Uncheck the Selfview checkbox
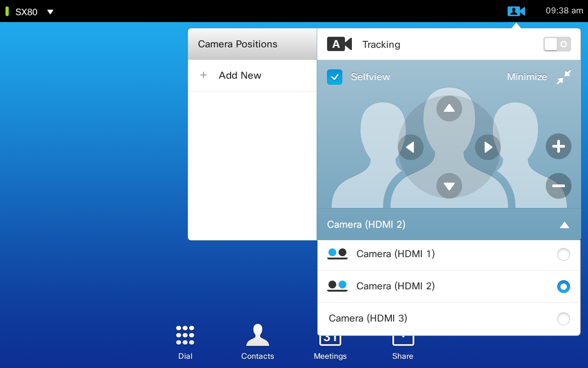 click(x=334, y=77)
